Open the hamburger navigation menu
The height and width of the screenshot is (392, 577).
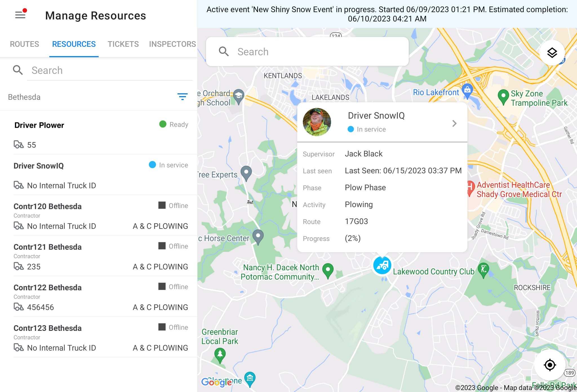coord(20,15)
